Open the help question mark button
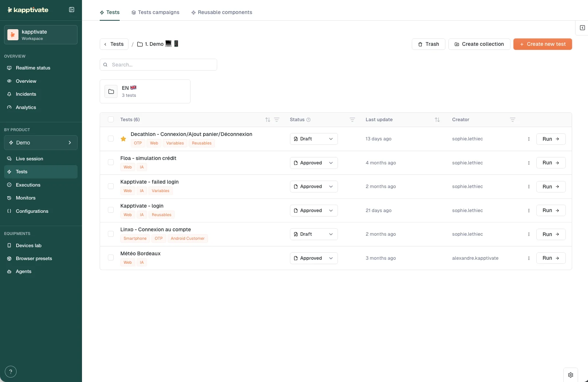Viewport: 588px width, 382px height. [x=11, y=372]
